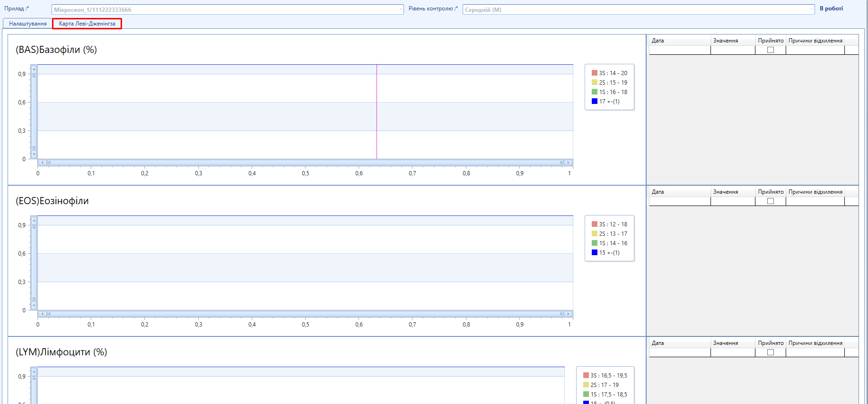Left arrow on the Еозінофіли chart horizontal scrollbar
Viewport: 868px width, 404px height.
(x=43, y=314)
